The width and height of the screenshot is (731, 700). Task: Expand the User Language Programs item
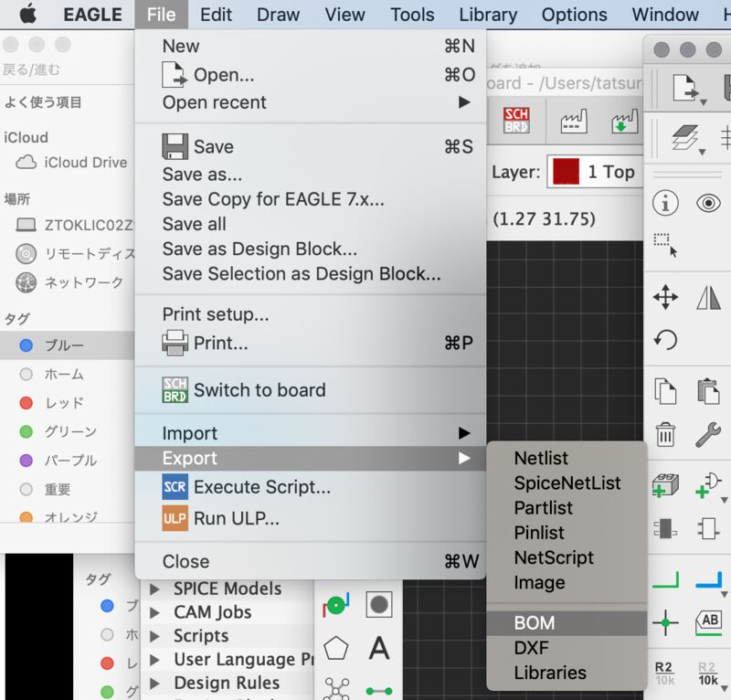(x=154, y=660)
